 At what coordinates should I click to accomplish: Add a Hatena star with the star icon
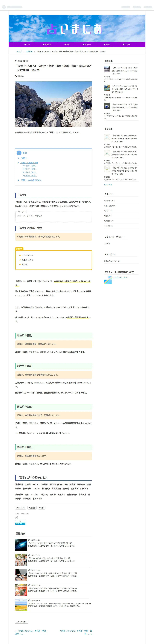17,517
